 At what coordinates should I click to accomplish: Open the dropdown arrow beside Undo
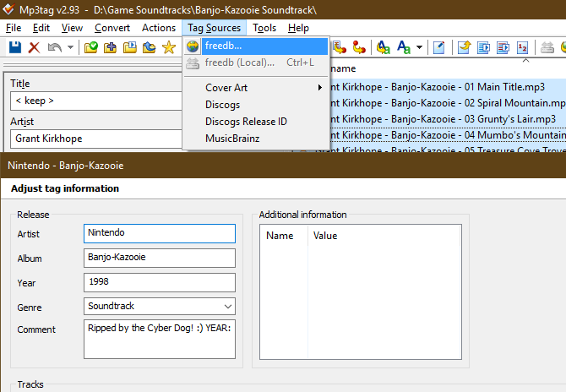(70, 47)
